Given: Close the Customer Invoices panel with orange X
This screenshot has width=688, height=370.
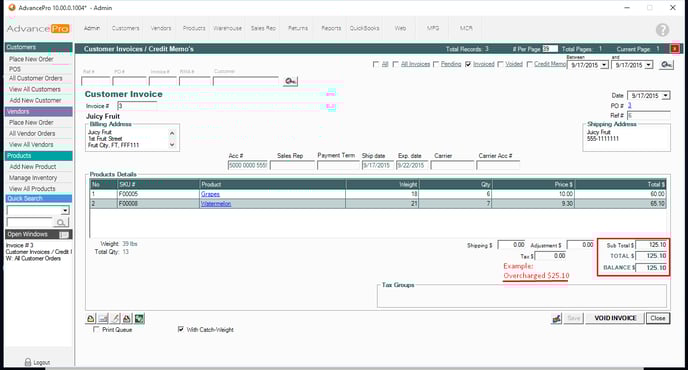Looking at the screenshot, I should pos(675,49).
